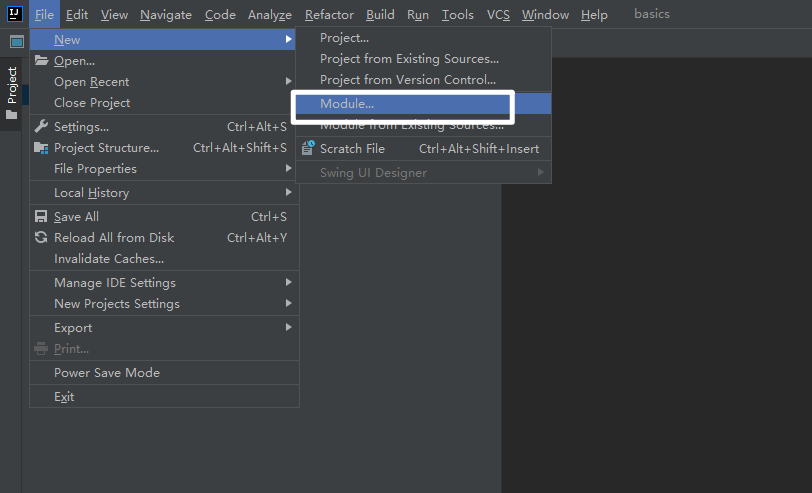
Task: Toggle Power Save Mode
Action: pyautogui.click(x=164, y=372)
